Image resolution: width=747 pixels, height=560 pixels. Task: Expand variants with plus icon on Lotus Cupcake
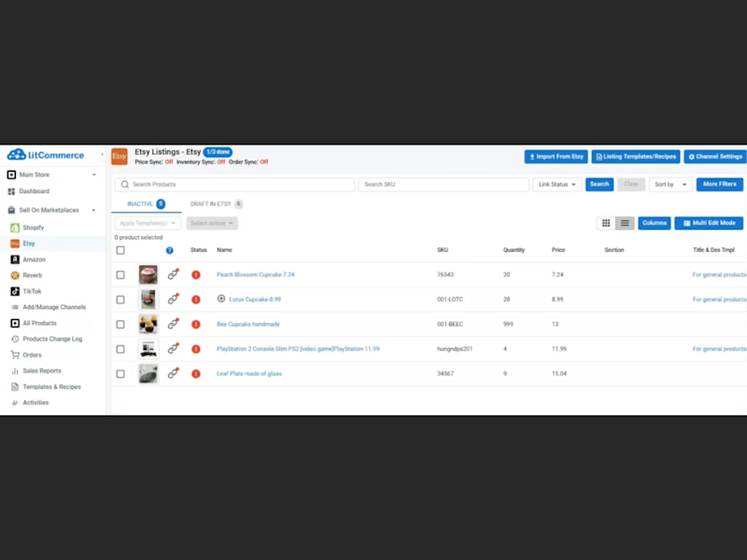pyautogui.click(x=221, y=299)
